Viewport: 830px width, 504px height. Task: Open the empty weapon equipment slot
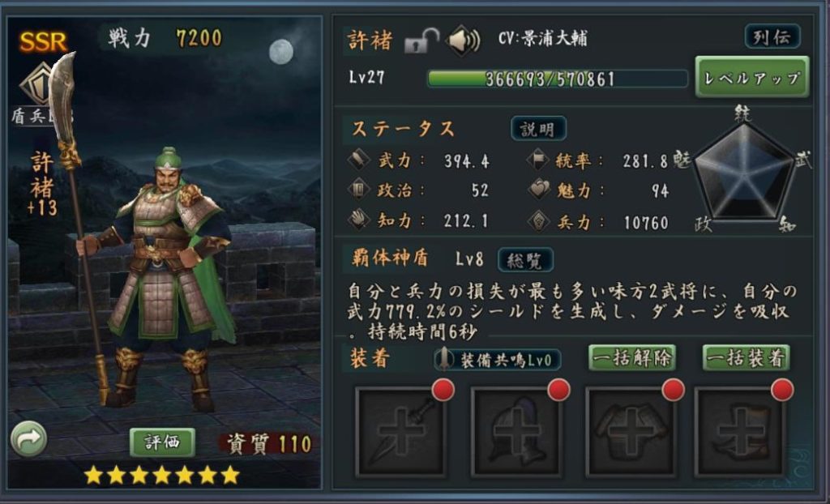click(x=400, y=431)
